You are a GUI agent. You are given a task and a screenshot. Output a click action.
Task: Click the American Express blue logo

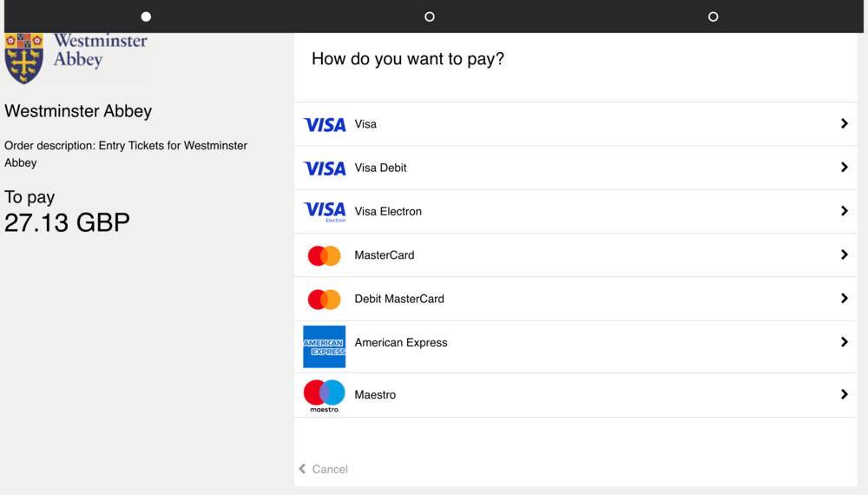point(325,346)
